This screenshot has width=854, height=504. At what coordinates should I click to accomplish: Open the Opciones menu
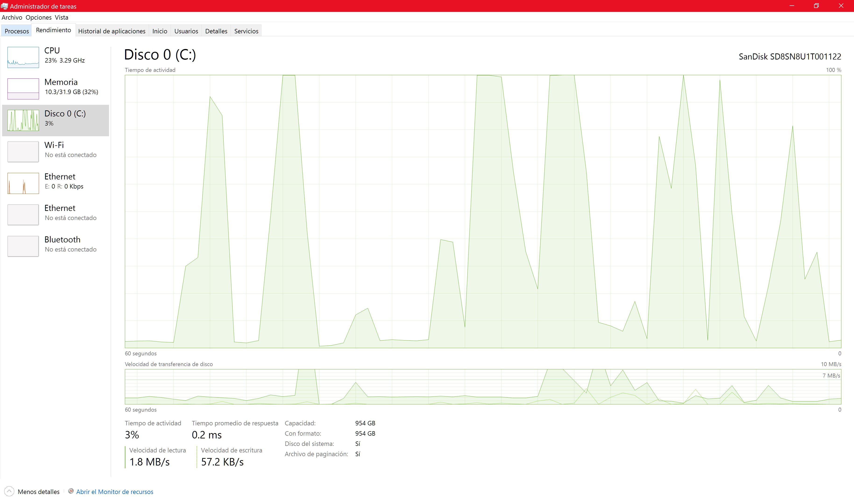[x=38, y=17]
